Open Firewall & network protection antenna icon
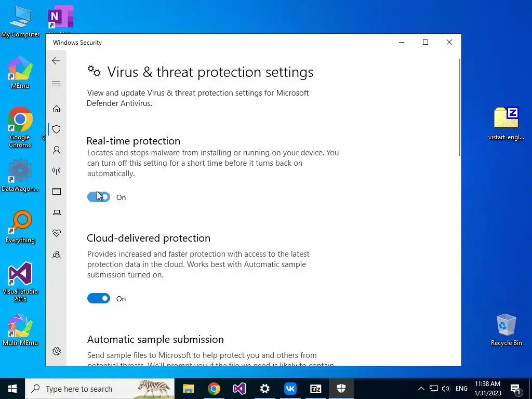This screenshot has height=399, width=532. (57, 170)
